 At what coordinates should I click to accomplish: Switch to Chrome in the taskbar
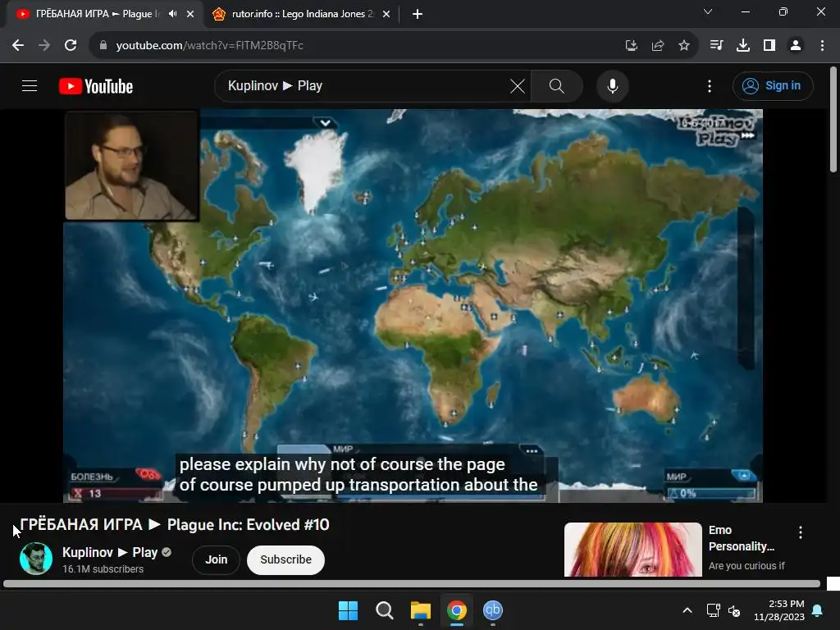coord(456,610)
